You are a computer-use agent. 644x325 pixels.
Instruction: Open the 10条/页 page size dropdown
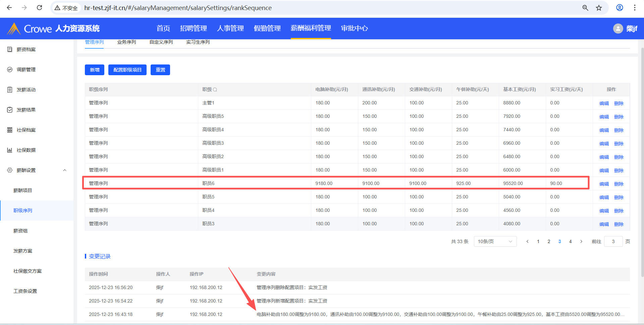(495, 241)
